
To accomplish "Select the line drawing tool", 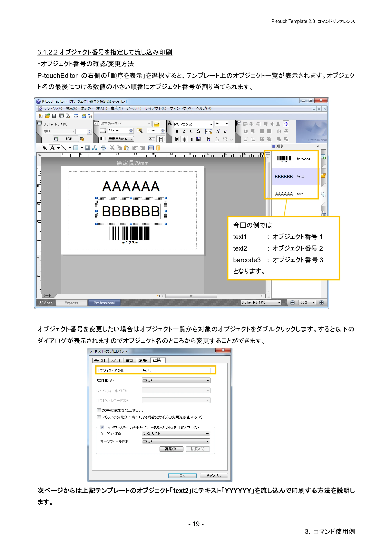I will [x=64, y=148].
